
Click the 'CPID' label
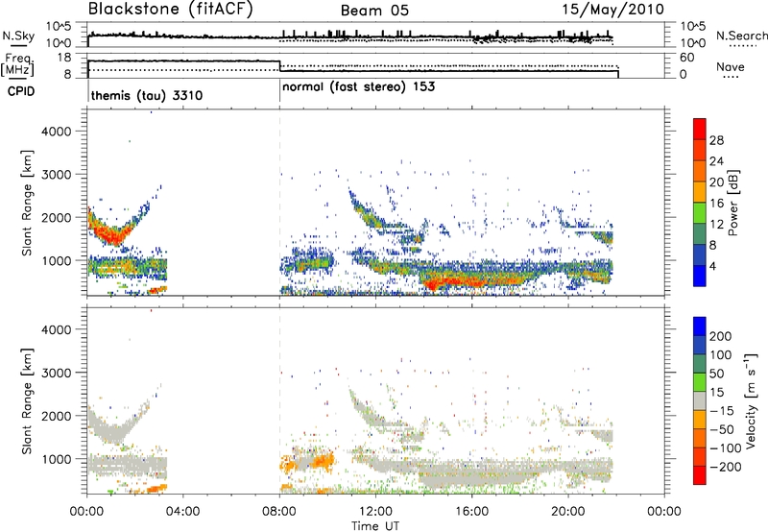click(21, 91)
